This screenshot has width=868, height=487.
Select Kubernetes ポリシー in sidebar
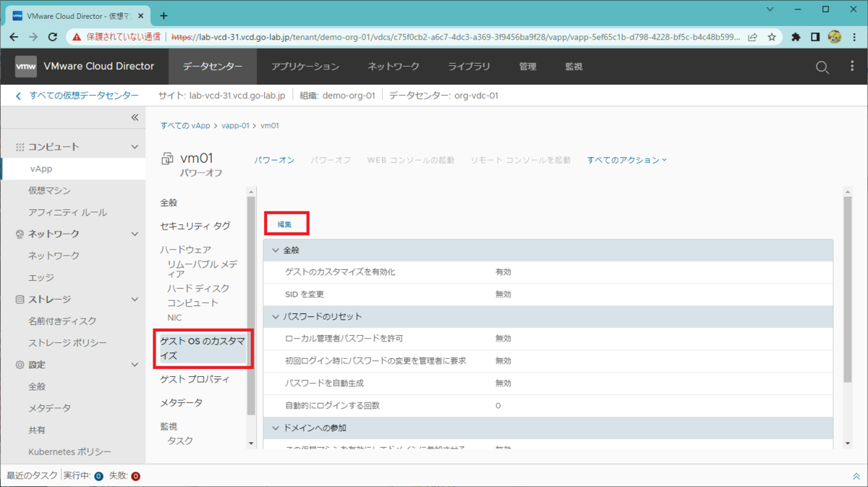click(x=70, y=452)
